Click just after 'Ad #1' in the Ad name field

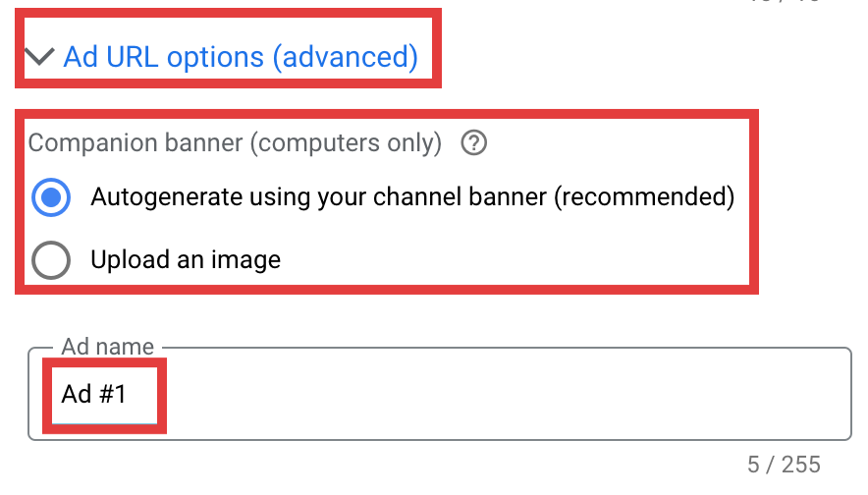coord(131,394)
